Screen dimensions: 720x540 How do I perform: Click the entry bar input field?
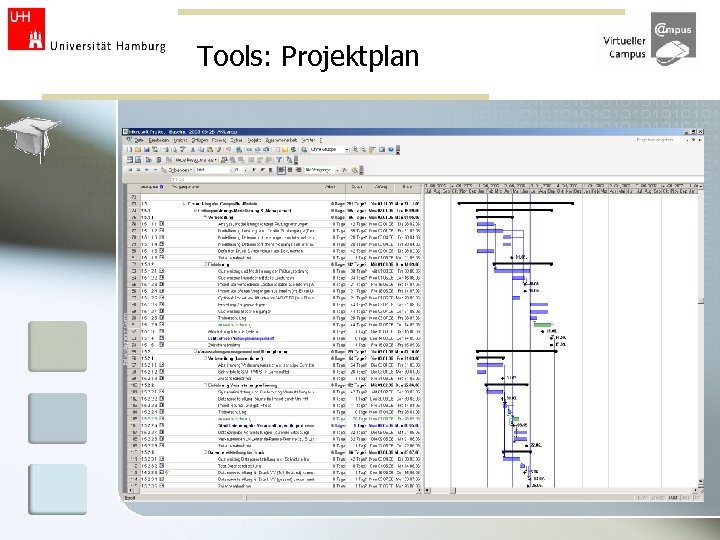tap(436, 179)
